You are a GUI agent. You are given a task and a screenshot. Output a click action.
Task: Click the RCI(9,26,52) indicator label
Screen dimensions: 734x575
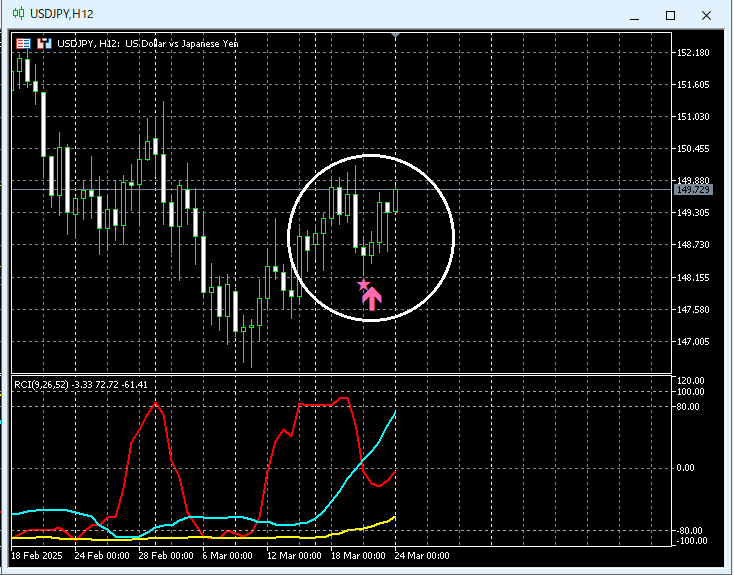pyautogui.click(x=81, y=385)
